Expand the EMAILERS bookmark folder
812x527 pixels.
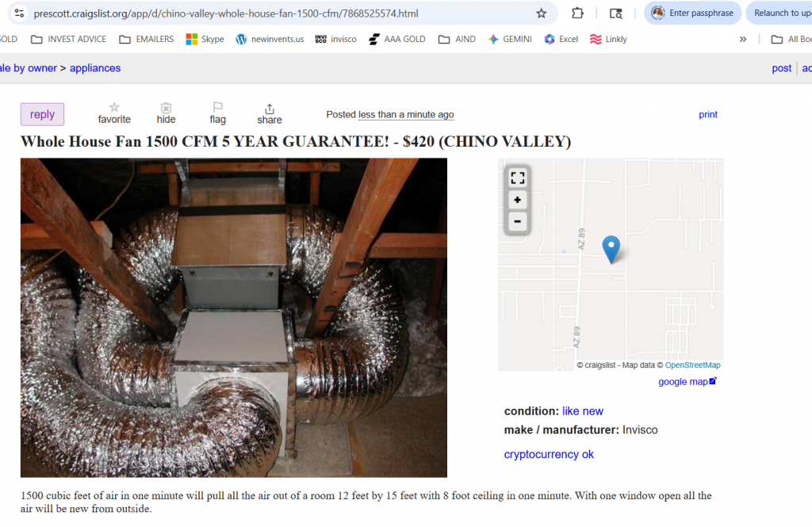coord(147,40)
